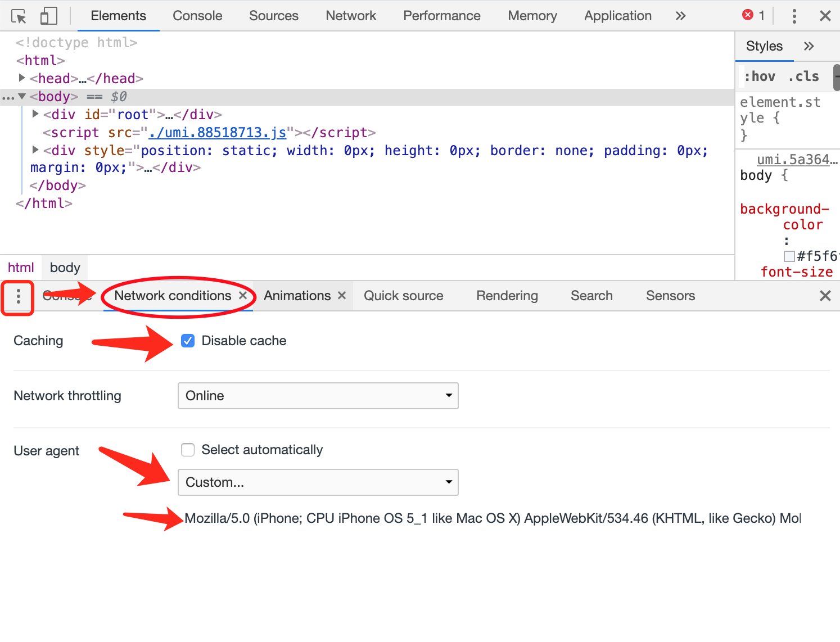Show more Styles pane tabs
Screen dimensions: 840x642
click(x=809, y=46)
